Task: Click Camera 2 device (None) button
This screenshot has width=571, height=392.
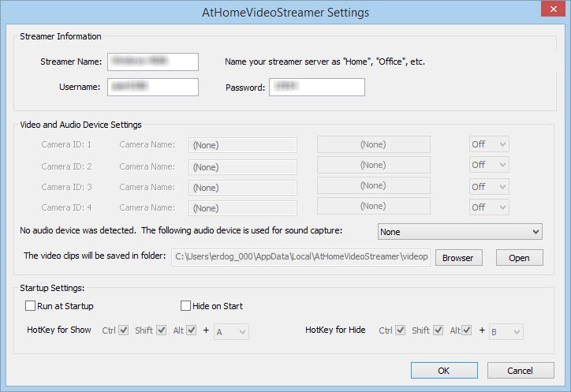Action: tap(374, 165)
